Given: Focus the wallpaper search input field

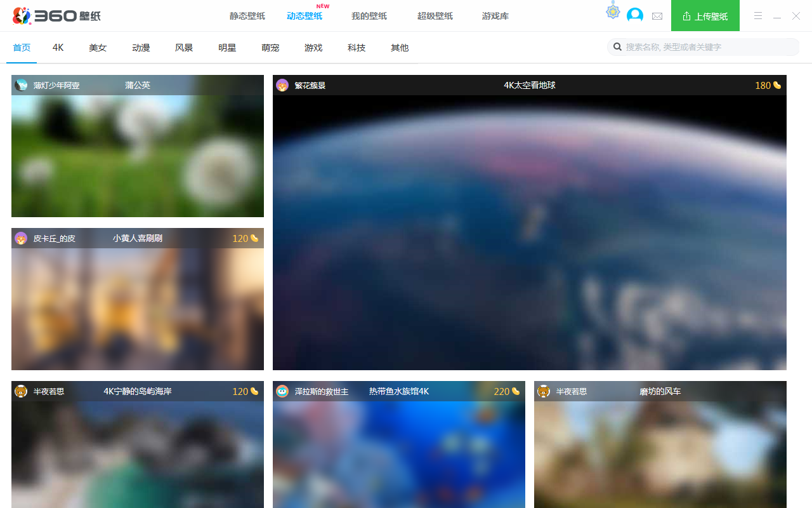Looking at the screenshot, I should pos(707,47).
